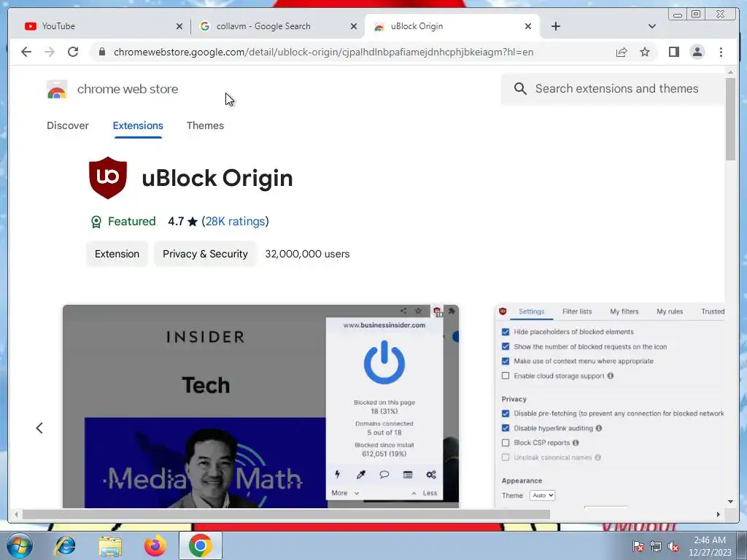Launch Firefox from the taskbar
The image size is (747, 560).
click(x=155, y=545)
